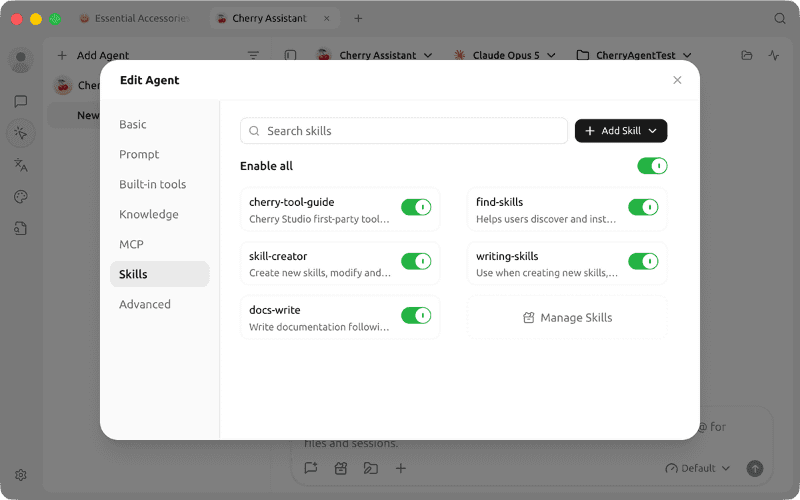Screen dimensions: 800x500
Task: Click the magnifier icon in Search skills
Action: click(254, 131)
